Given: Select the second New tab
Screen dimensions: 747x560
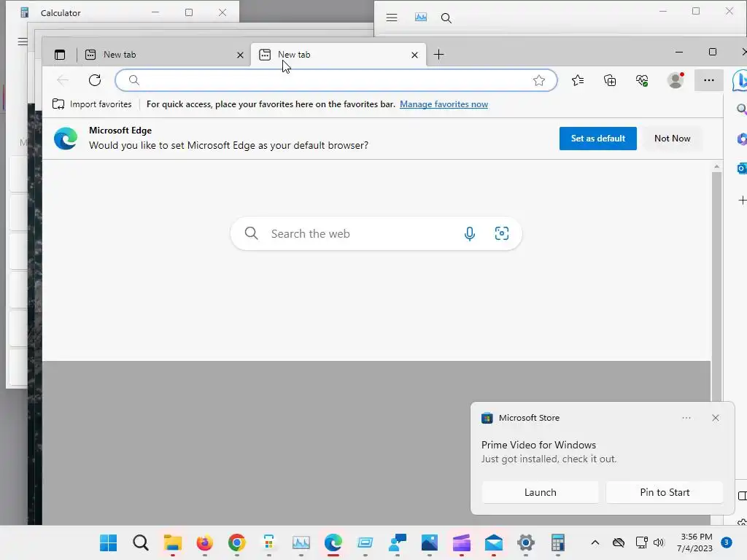Looking at the screenshot, I should tap(338, 55).
